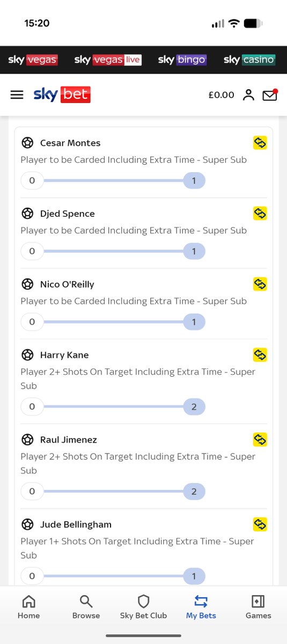
Task: Click the Sky Bet logo
Action: click(x=62, y=94)
